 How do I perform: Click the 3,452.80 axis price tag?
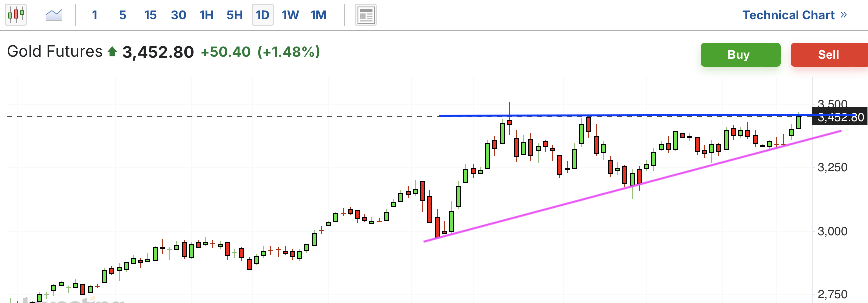pos(840,117)
